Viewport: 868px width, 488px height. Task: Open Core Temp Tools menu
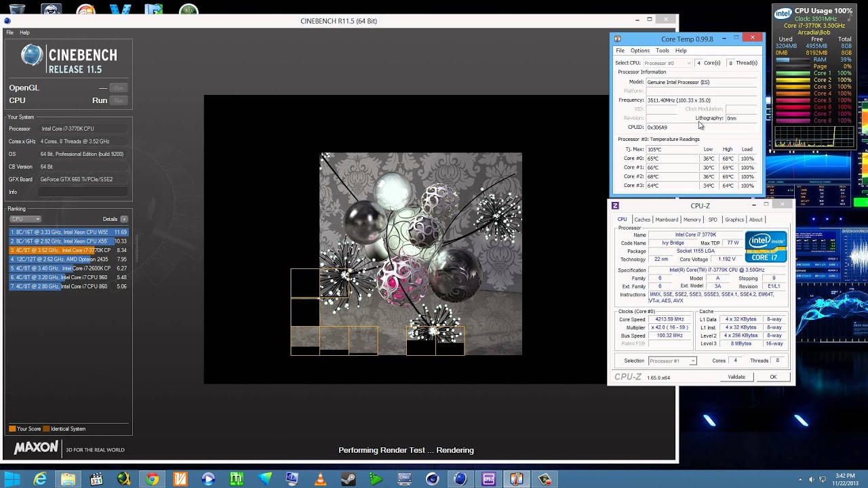[x=663, y=51]
